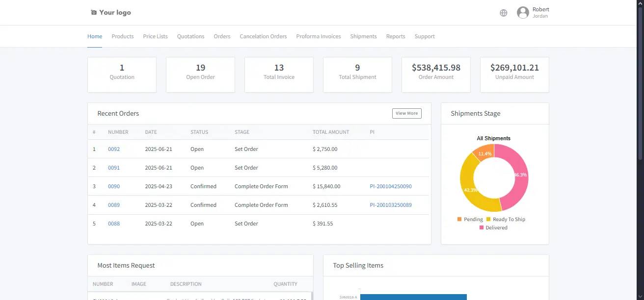Open the Reports section
This screenshot has width=644, height=300.
coord(396,36)
